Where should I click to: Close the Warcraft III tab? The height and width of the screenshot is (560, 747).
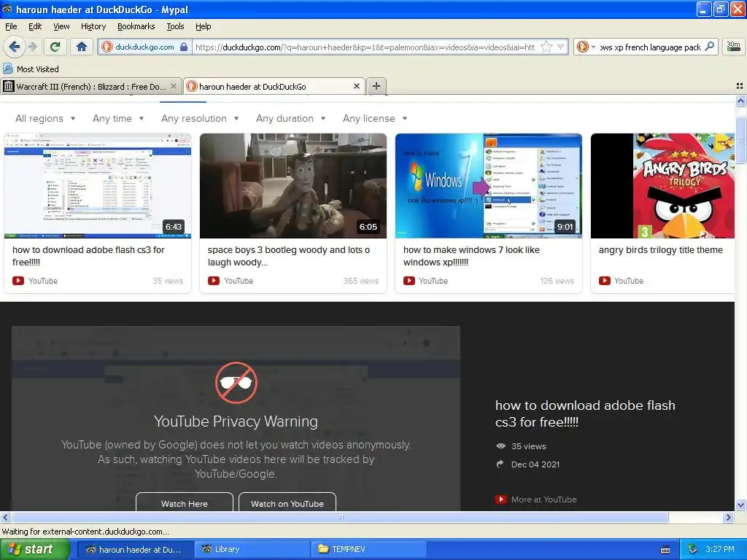[x=174, y=86]
